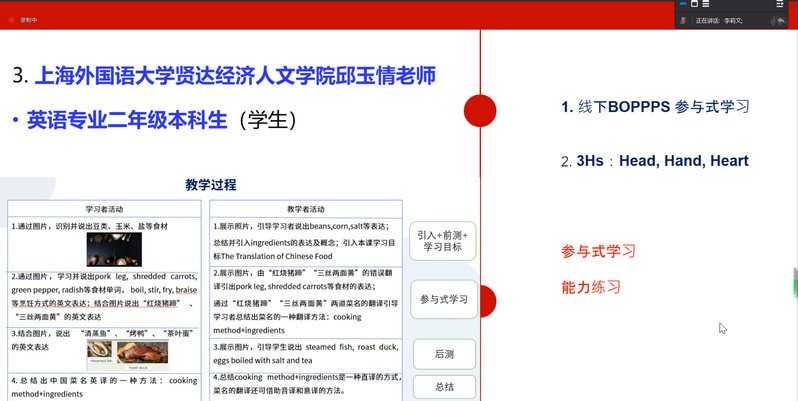
Task: Click the blue minimize-view icon in floating panel
Action: click(x=685, y=4)
